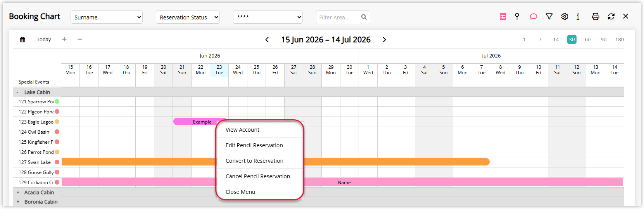This screenshot has height=209, width=644.
Task: Print the booking chart with the printer icon
Action: (596, 16)
